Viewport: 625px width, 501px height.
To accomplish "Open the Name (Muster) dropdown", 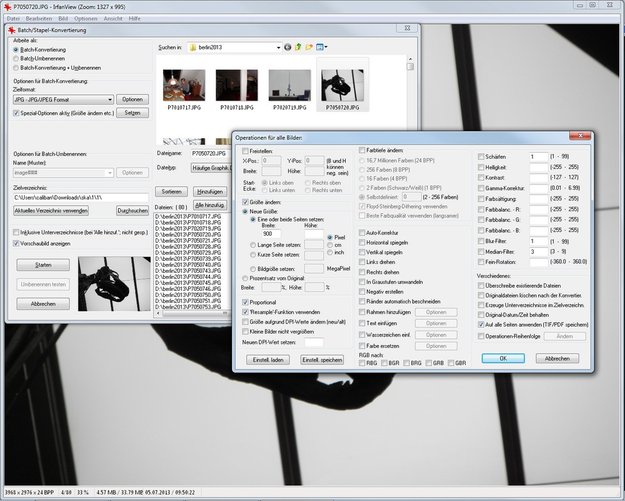I will coord(63,173).
